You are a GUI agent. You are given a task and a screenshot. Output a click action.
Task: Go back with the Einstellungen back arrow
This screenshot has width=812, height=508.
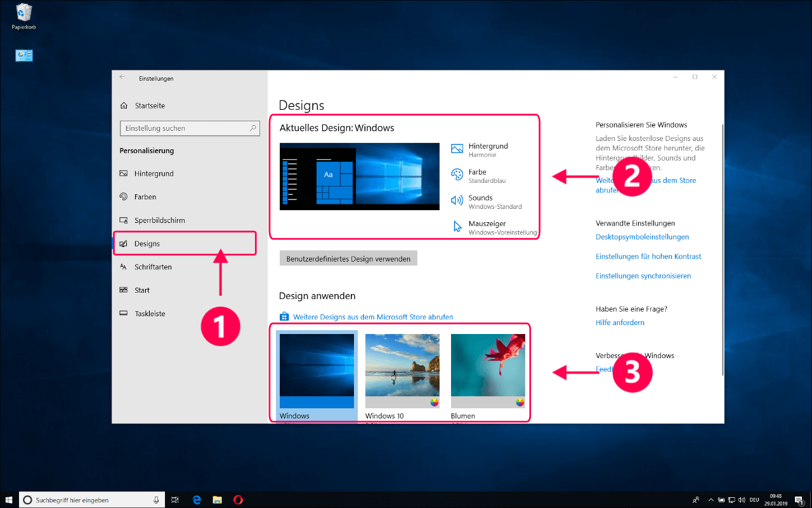pyautogui.click(x=122, y=77)
